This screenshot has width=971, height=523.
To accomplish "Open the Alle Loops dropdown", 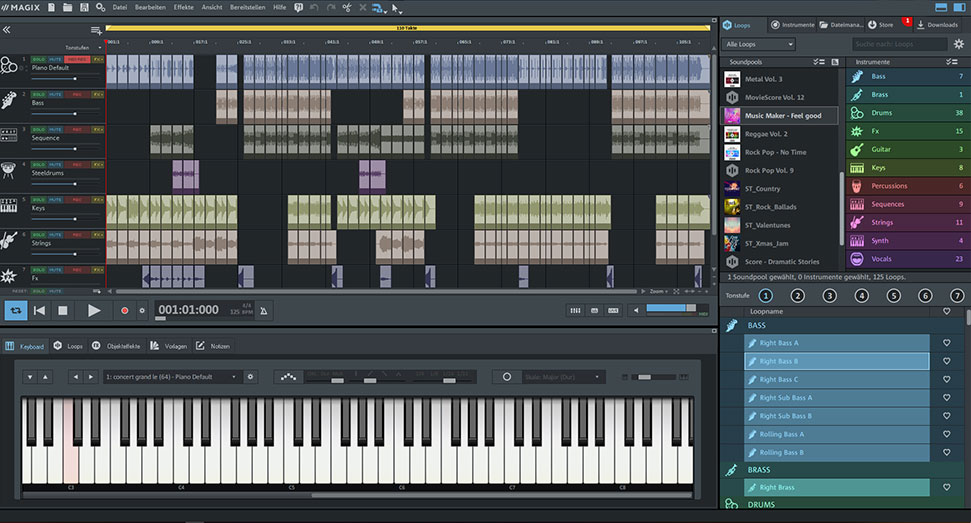I will 759,44.
